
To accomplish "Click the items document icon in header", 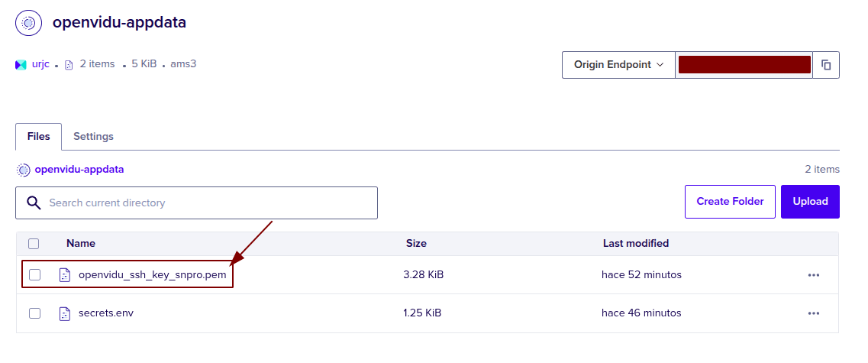I will 69,65.
